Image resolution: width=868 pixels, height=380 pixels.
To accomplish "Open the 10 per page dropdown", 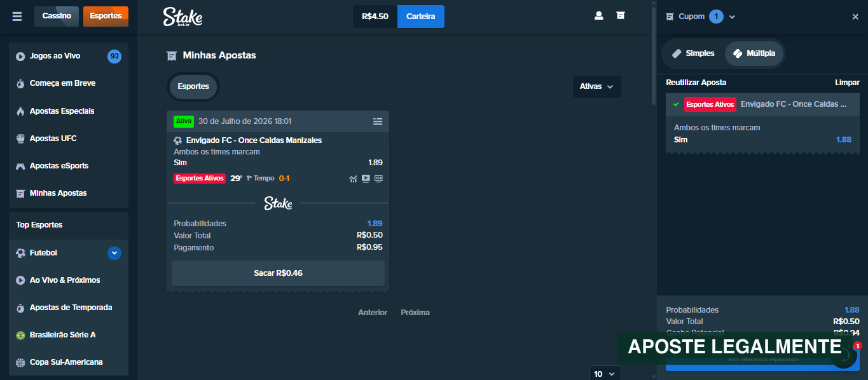I will 605,374.
